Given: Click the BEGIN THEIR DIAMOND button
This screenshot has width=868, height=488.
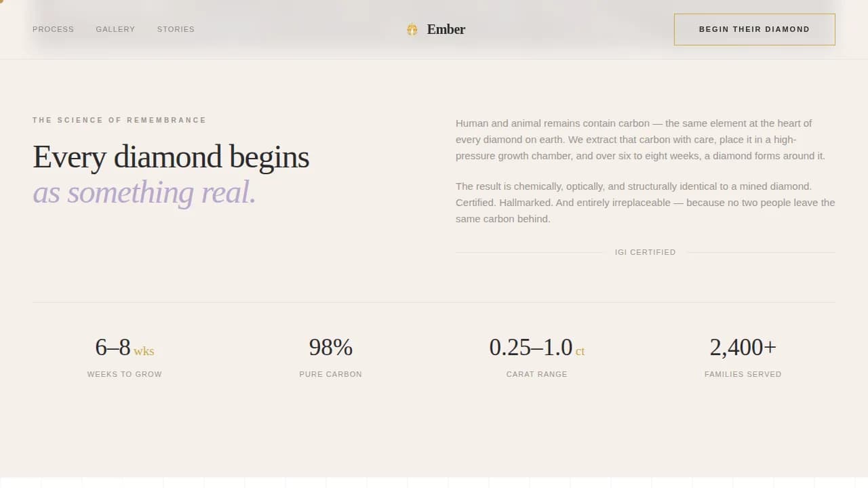Looking at the screenshot, I should click(754, 29).
